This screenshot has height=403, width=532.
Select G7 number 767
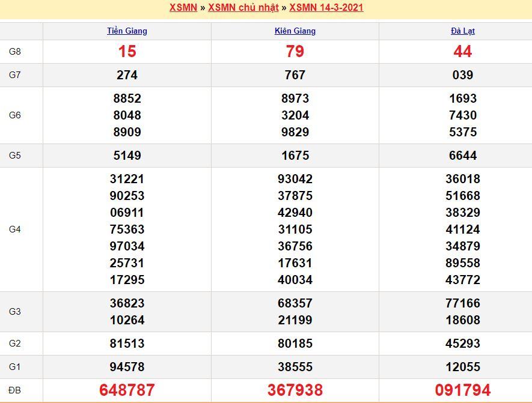click(x=295, y=75)
